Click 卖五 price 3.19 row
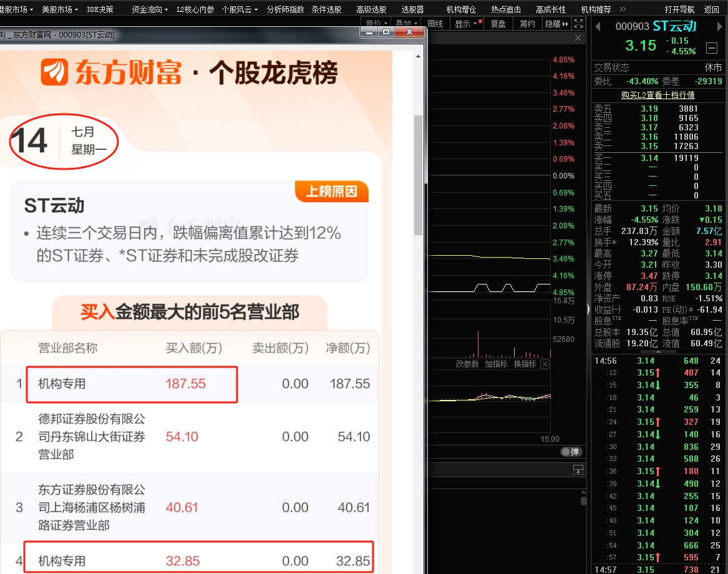Screen dimensions: 728x574 click(x=658, y=109)
